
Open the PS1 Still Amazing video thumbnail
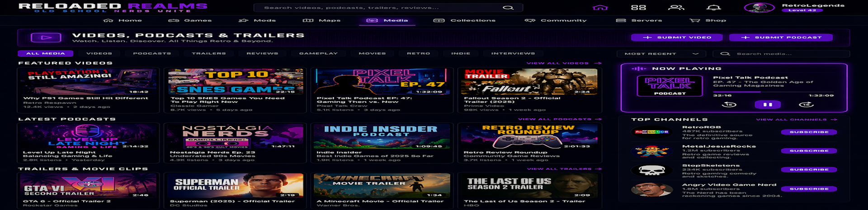coord(89,81)
